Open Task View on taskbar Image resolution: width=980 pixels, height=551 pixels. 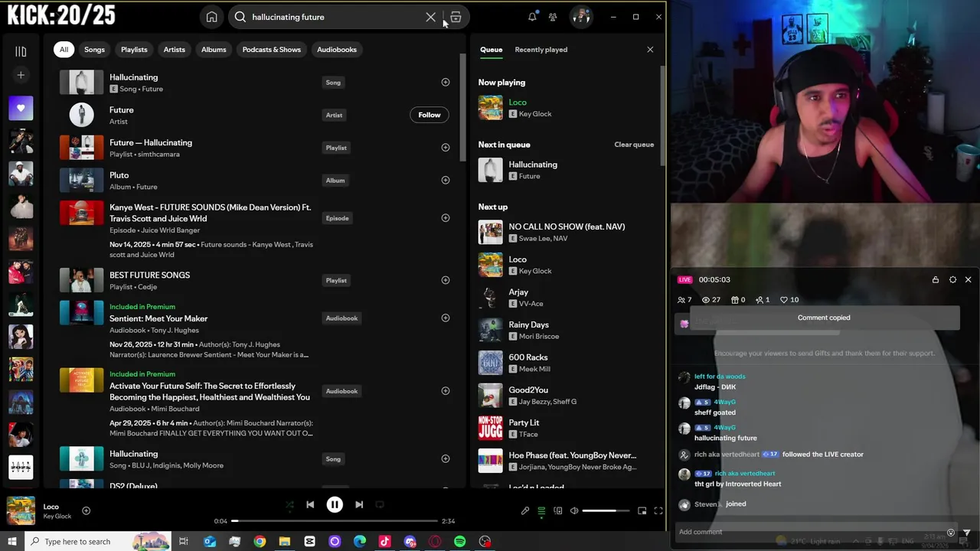(x=184, y=541)
